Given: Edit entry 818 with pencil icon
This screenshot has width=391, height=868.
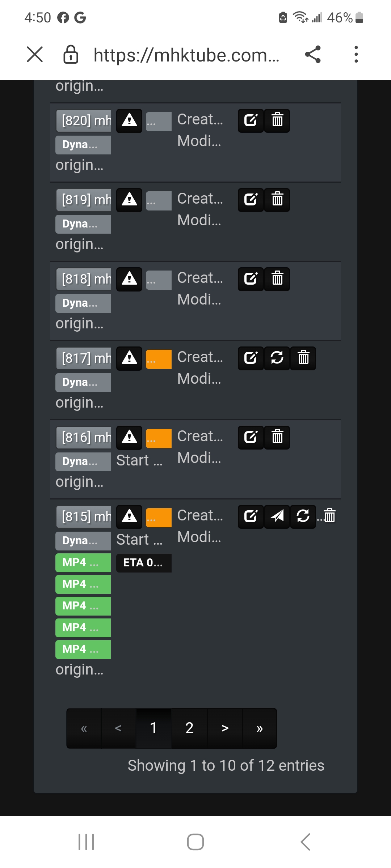Looking at the screenshot, I should click(x=251, y=279).
